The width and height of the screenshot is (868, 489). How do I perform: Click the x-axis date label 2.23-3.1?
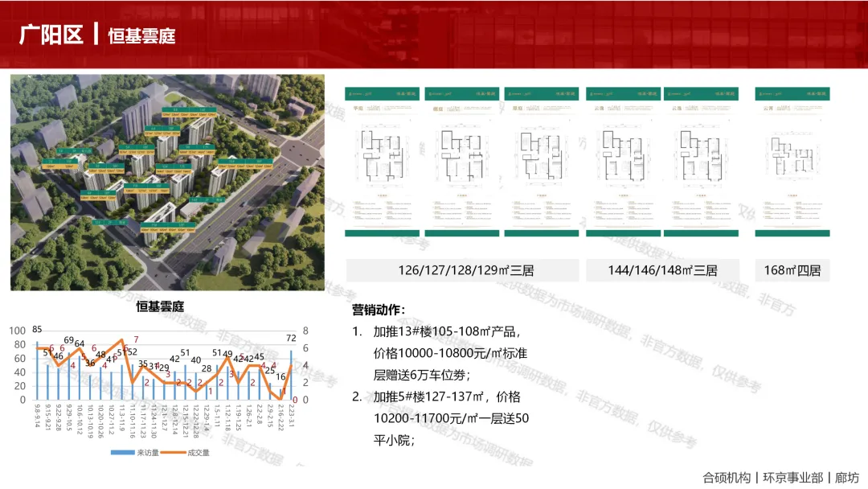291,416
